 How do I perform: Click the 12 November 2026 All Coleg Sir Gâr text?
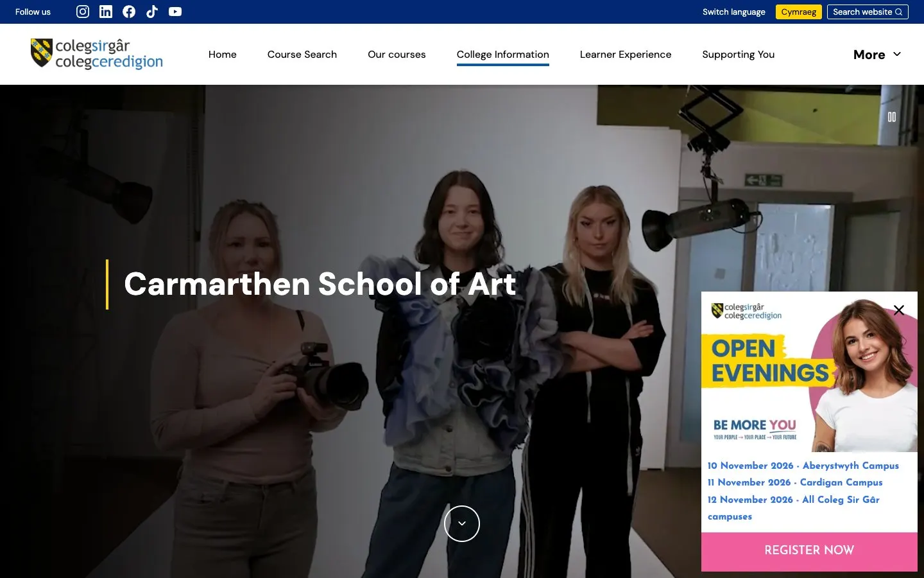[794, 507]
